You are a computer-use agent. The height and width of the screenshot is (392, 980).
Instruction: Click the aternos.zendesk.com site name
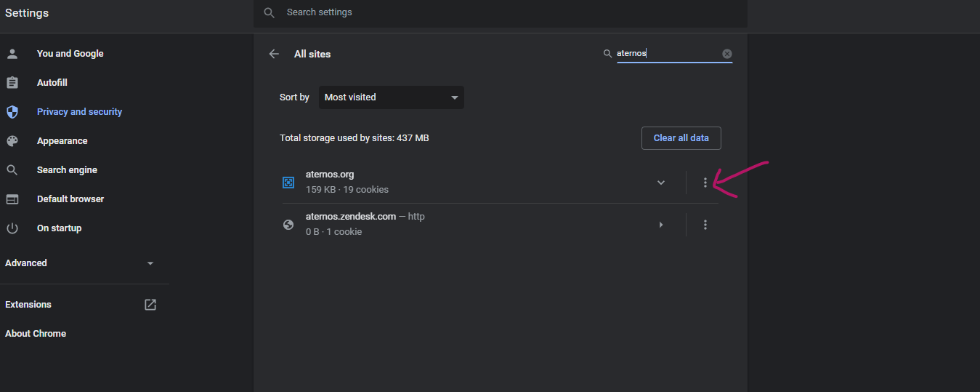[351, 217]
